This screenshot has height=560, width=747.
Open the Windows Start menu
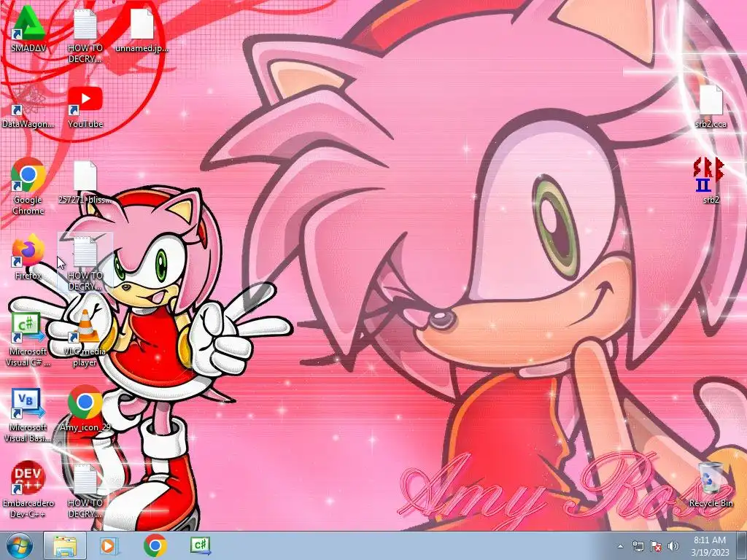(x=20, y=545)
